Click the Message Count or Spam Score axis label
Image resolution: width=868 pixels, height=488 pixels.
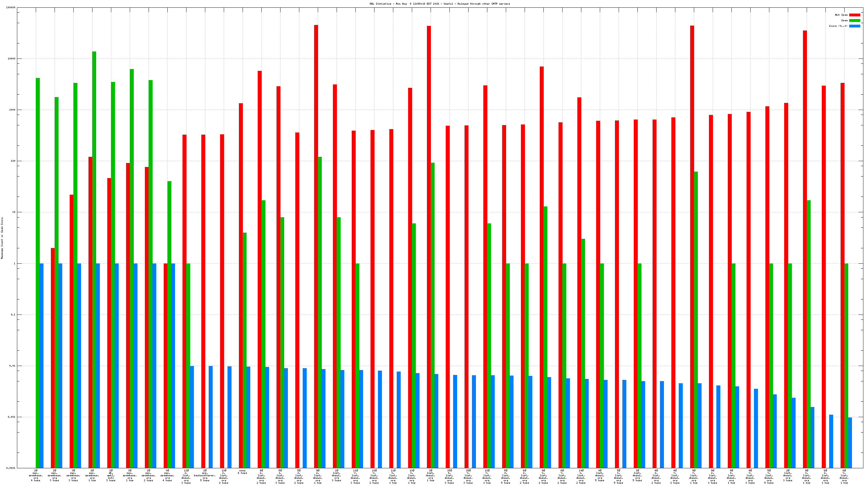2,238
